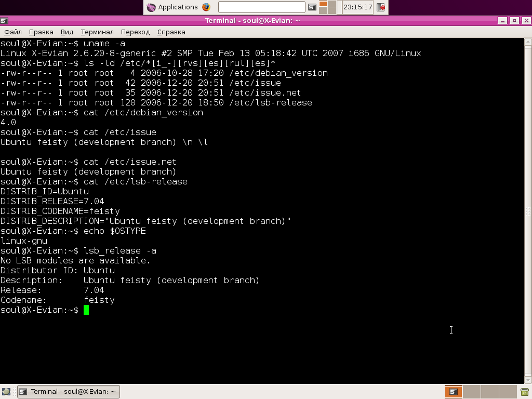The width and height of the screenshot is (532, 399).
Task: Click the 'Release: 7.04' output line
Action: (x=52, y=290)
